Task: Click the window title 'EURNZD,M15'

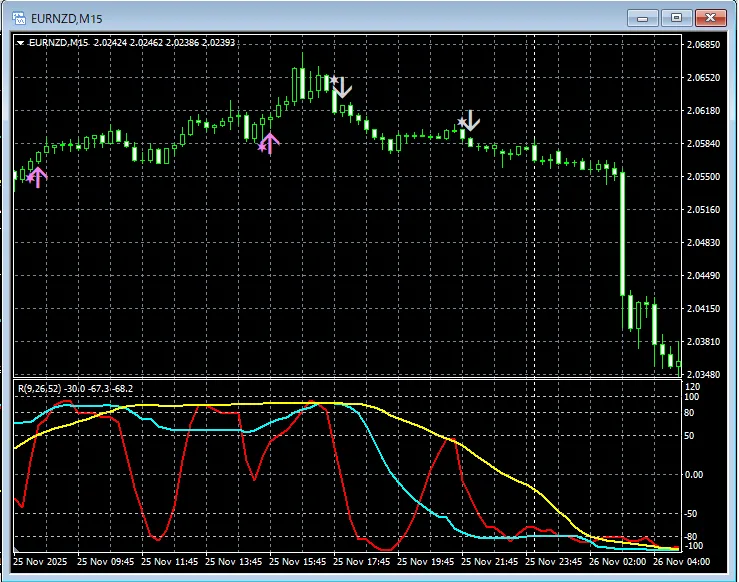Action: tap(66, 19)
